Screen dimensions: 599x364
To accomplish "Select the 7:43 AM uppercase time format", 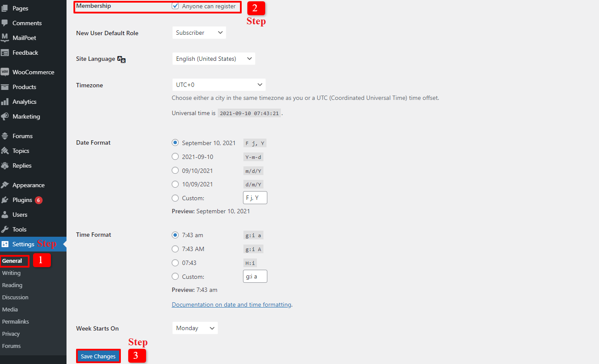I will pyautogui.click(x=175, y=249).
